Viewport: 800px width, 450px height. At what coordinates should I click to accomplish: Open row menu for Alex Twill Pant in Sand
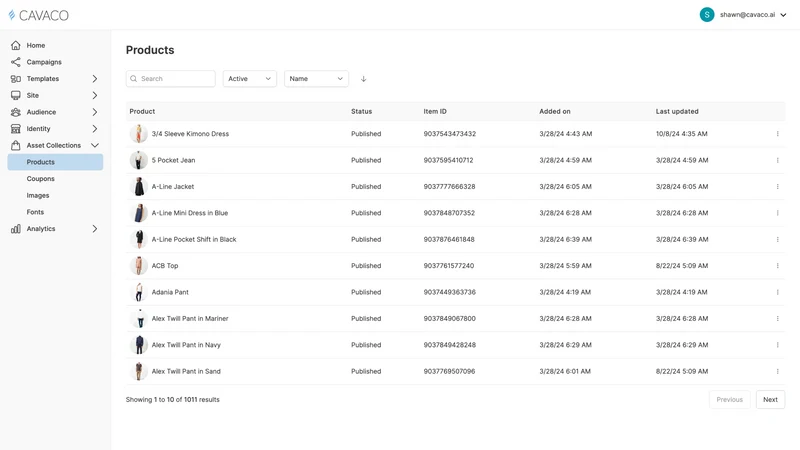click(x=778, y=371)
